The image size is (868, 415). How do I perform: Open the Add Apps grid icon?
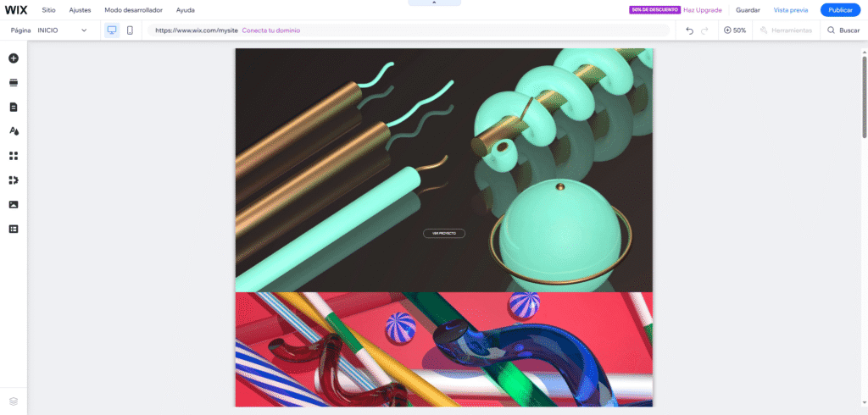click(14, 156)
